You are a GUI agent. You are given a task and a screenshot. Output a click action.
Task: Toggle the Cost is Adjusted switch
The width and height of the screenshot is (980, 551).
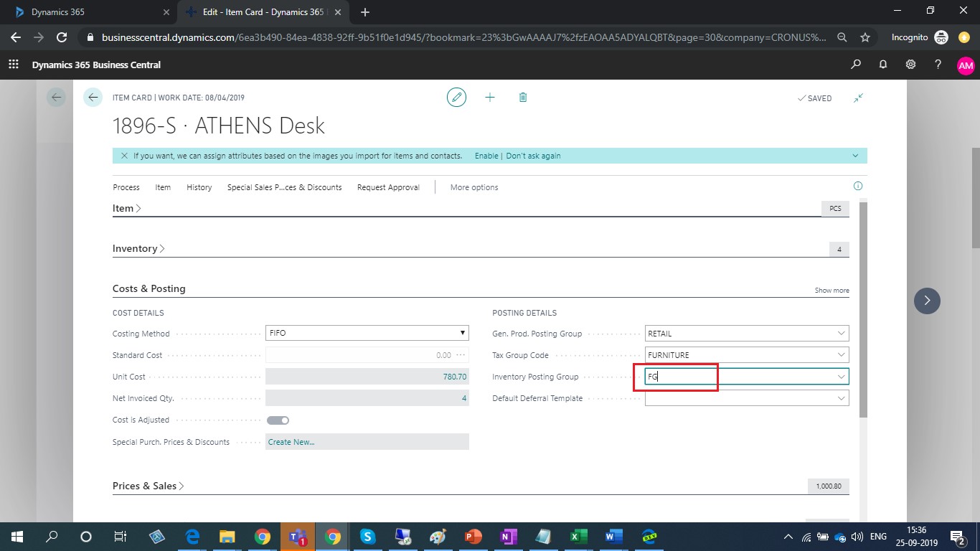(x=278, y=420)
